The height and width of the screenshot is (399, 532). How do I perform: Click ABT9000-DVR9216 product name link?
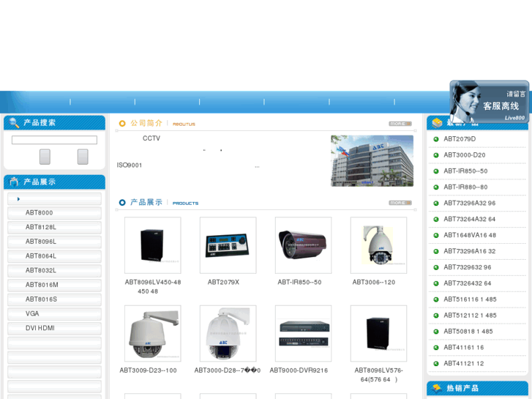pos(299,370)
